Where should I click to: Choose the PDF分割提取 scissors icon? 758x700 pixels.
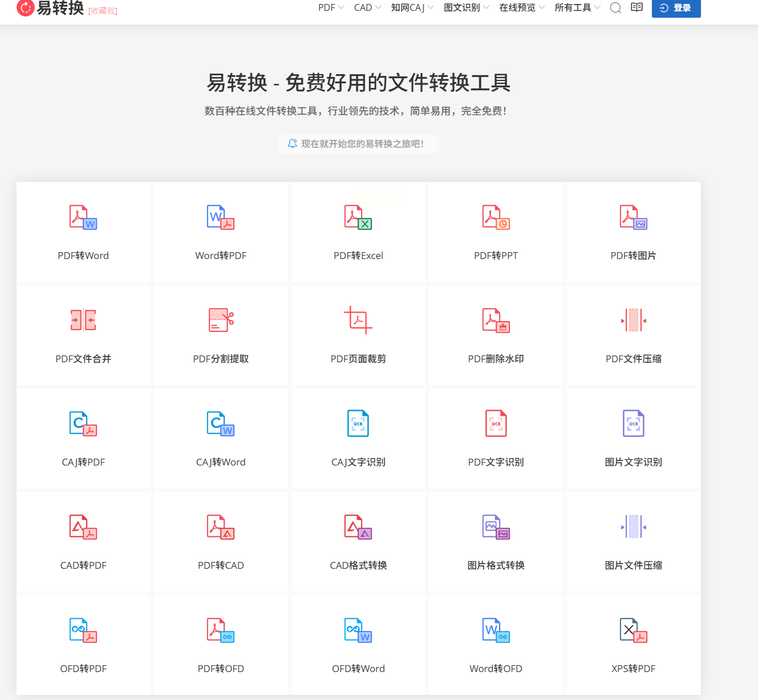tap(221, 320)
